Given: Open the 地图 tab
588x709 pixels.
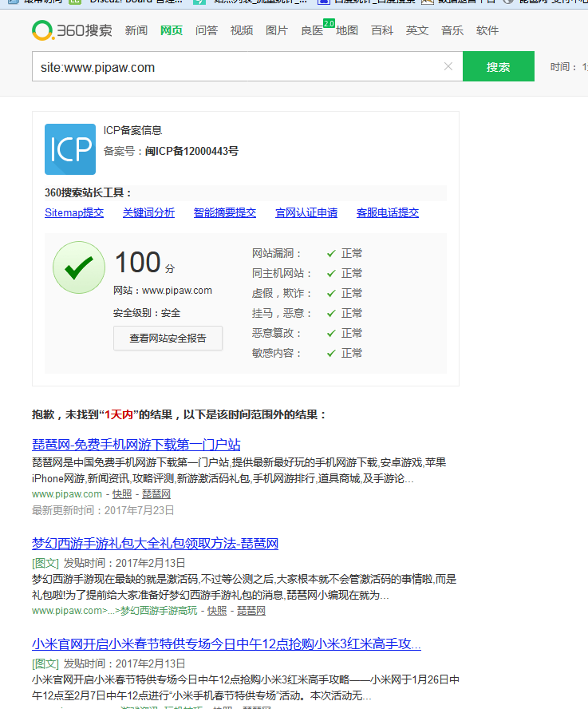Looking at the screenshot, I should (347, 30).
